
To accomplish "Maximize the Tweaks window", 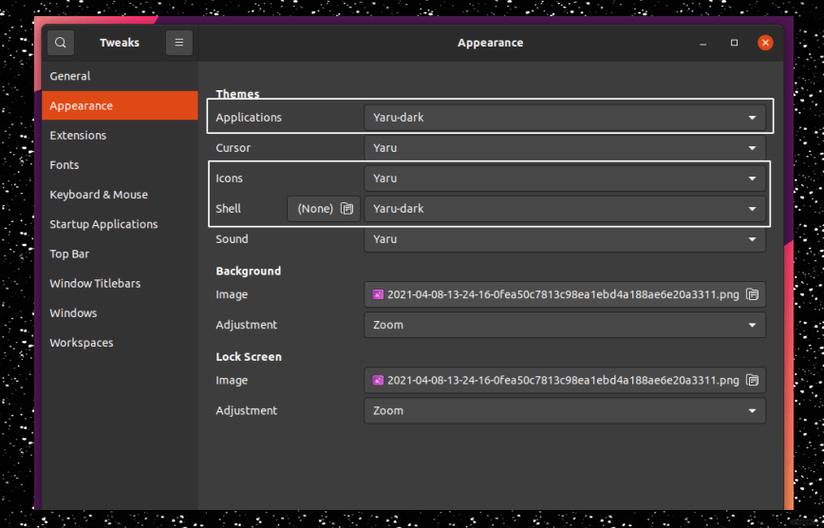I will [x=734, y=43].
